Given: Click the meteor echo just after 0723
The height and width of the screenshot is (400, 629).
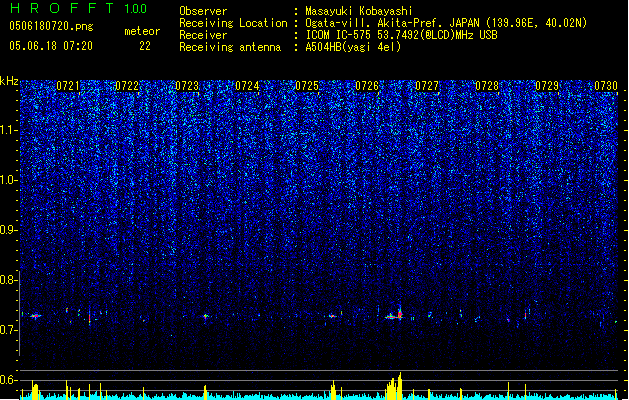Looking at the screenshot, I should pyautogui.click(x=206, y=317).
